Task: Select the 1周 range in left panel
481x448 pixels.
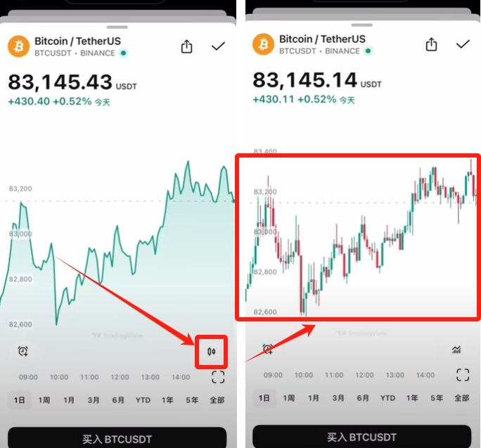Action: tap(44, 400)
